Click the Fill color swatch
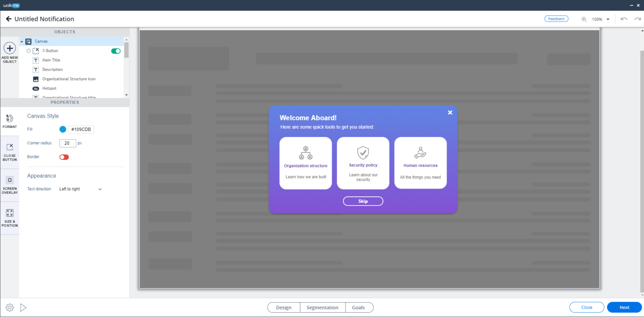Screen dimensions: 644x317 pyautogui.click(x=62, y=129)
